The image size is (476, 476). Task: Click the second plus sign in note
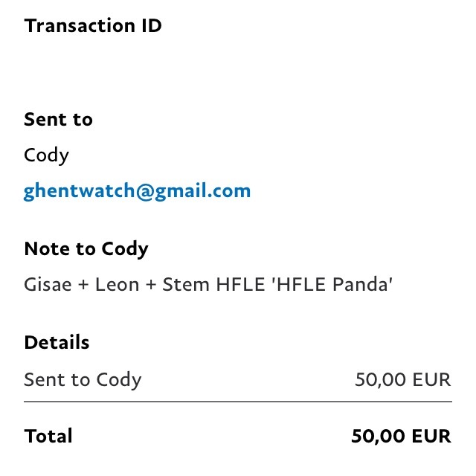point(151,286)
